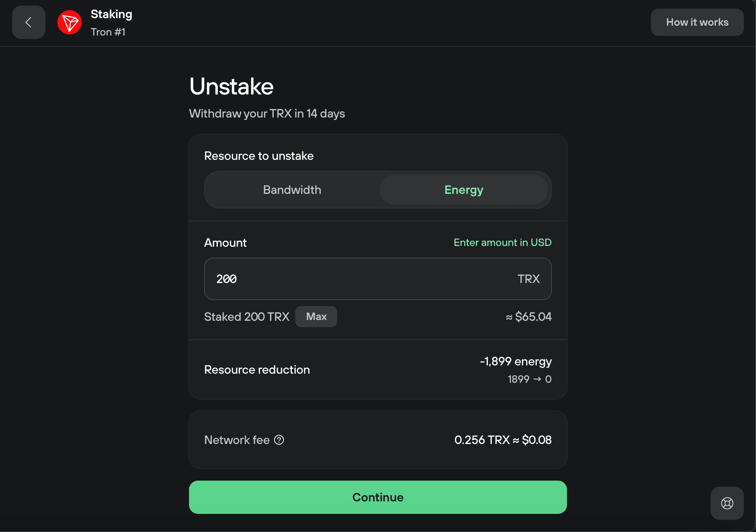Viewport: 756px width, 532px height.
Task: Click the ≈ $65.04 value
Action: pyautogui.click(x=528, y=317)
